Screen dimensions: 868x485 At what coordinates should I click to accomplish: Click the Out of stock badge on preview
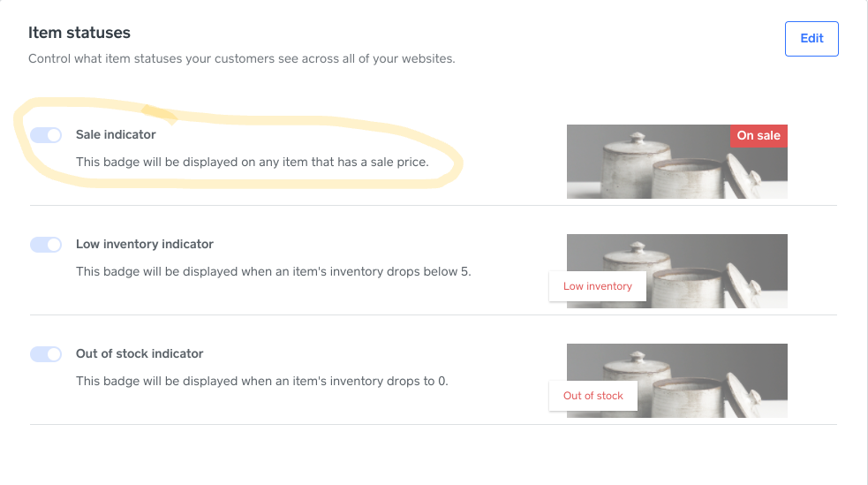[x=593, y=396]
